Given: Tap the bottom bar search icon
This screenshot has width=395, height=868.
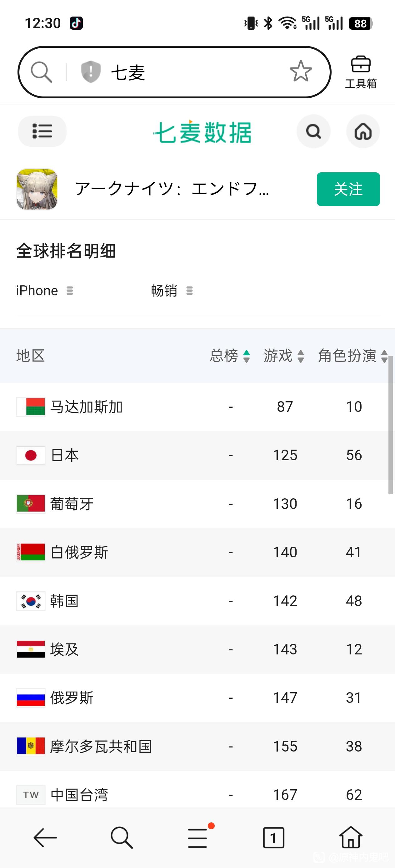Looking at the screenshot, I should tap(122, 837).
